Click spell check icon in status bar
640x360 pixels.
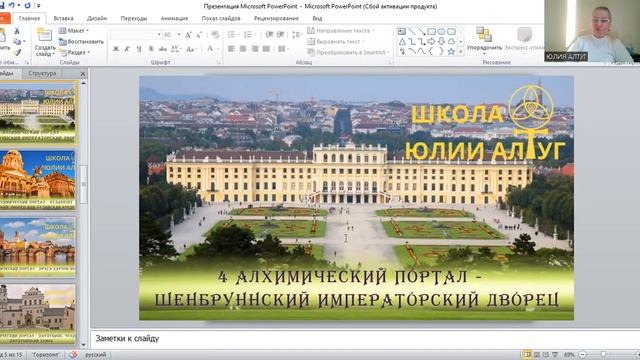[73, 355]
